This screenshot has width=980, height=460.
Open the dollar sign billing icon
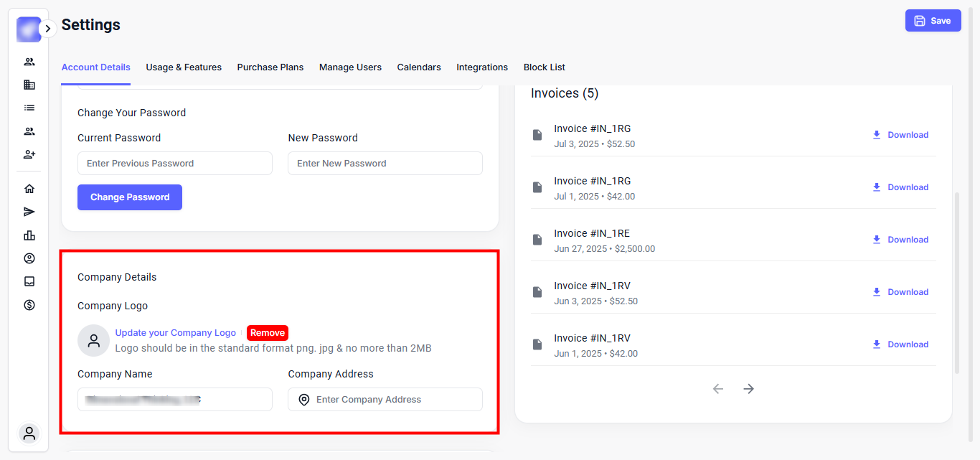(x=29, y=305)
